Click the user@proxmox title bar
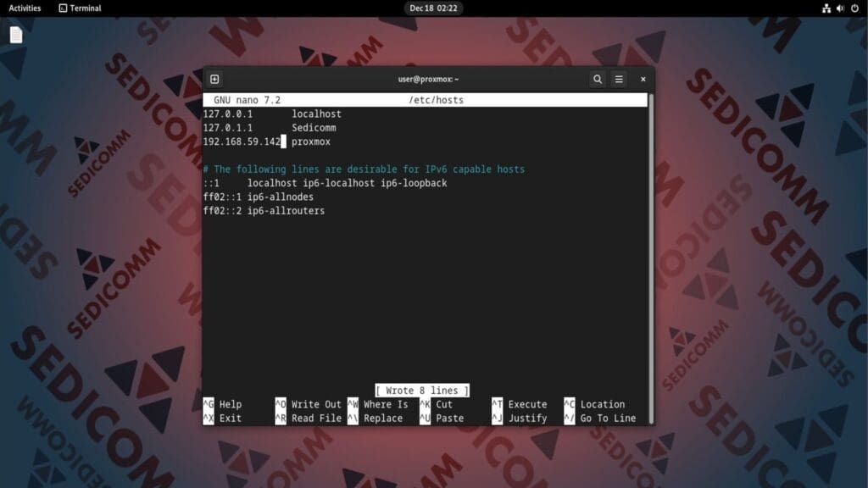Viewport: 868px width, 488px height. (428, 79)
